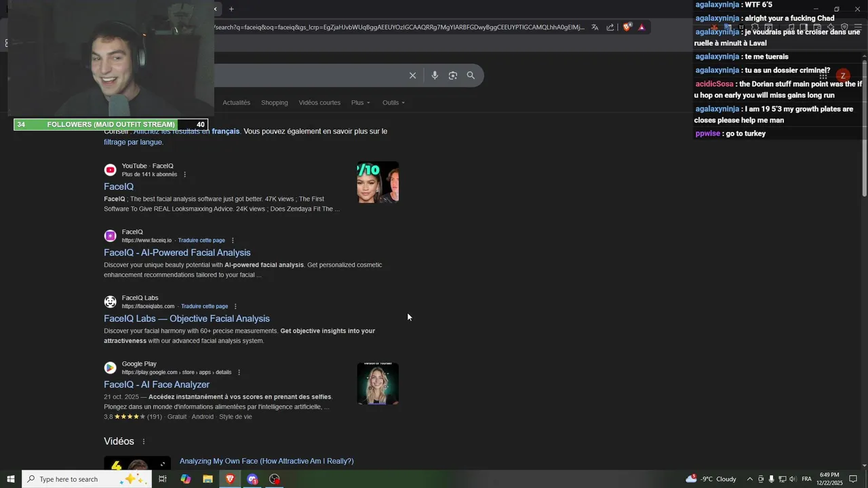Image resolution: width=868 pixels, height=488 pixels.
Task: Open Analyzing My Own Face video link
Action: coord(267,461)
